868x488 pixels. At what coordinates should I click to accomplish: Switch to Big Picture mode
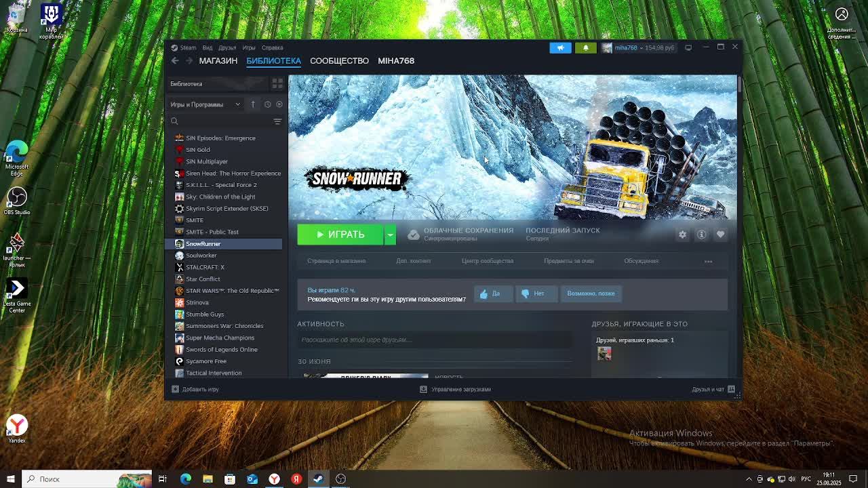pyautogui.click(x=688, y=47)
